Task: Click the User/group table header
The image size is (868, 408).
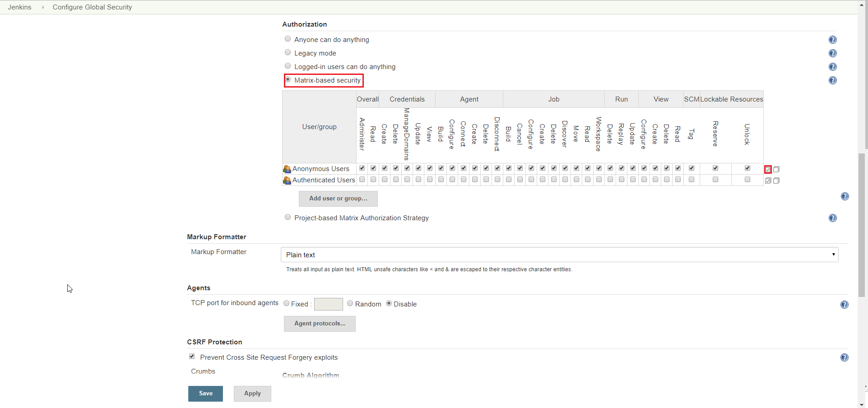Action: pyautogui.click(x=320, y=127)
